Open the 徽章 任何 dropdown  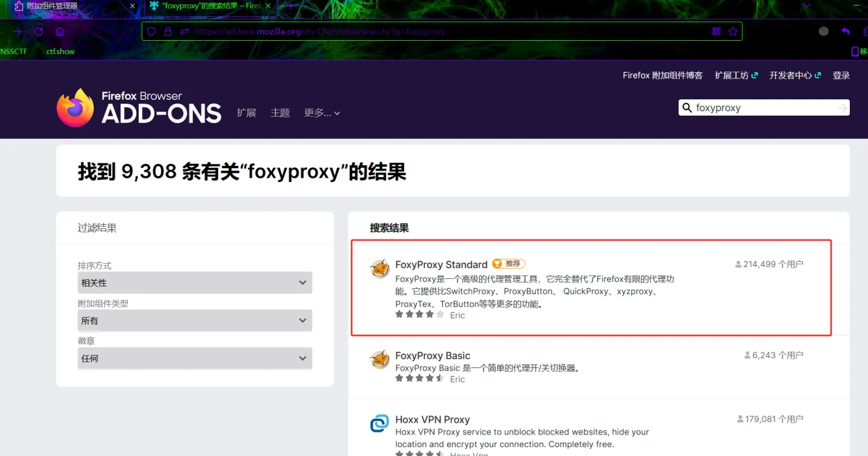(x=195, y=358)
